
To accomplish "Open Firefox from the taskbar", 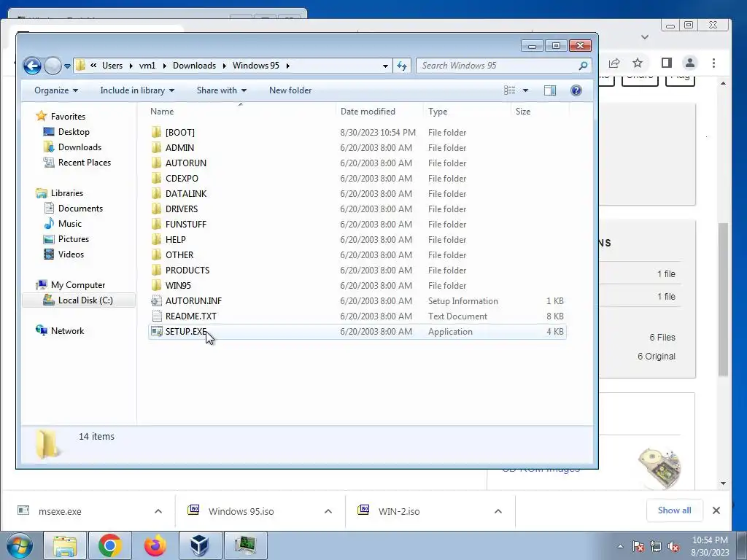I will tap(155, 545).
